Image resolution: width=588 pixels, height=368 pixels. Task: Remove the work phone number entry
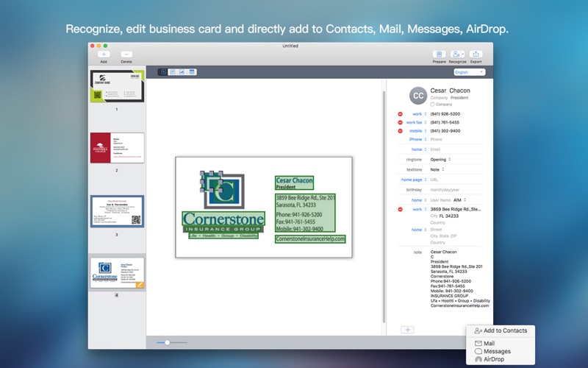coord(400,114)
